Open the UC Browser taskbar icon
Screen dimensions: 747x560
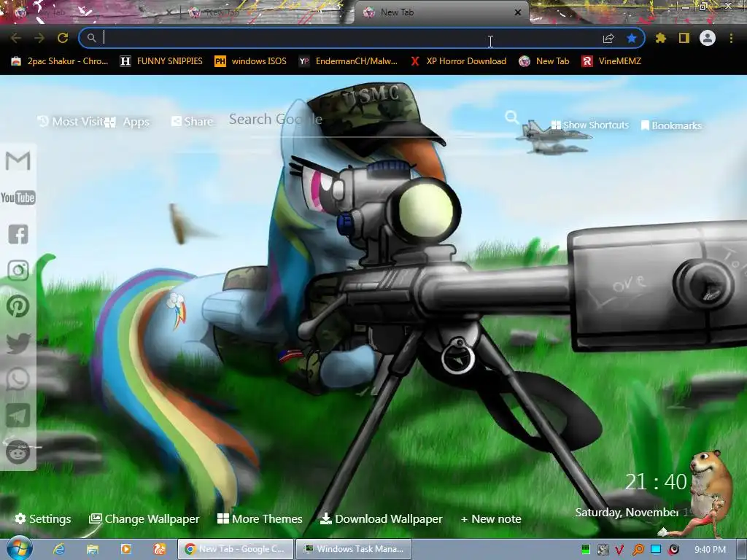(160, 549)
